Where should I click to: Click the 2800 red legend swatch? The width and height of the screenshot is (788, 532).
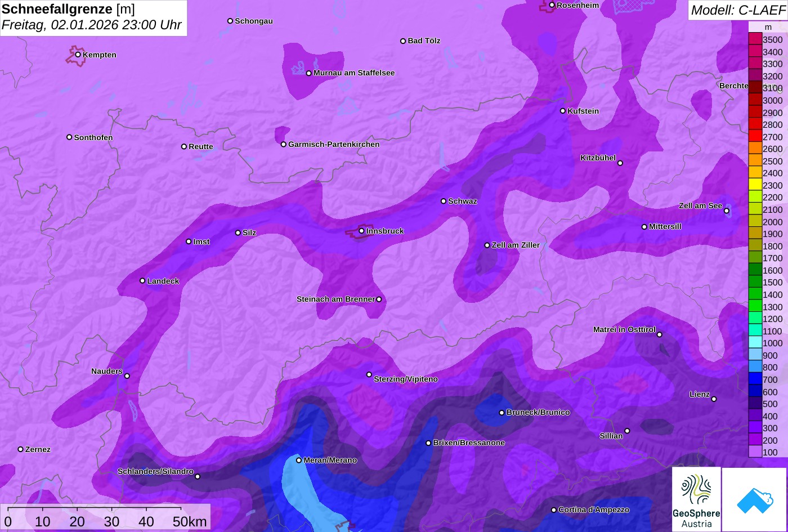(755, 124)
